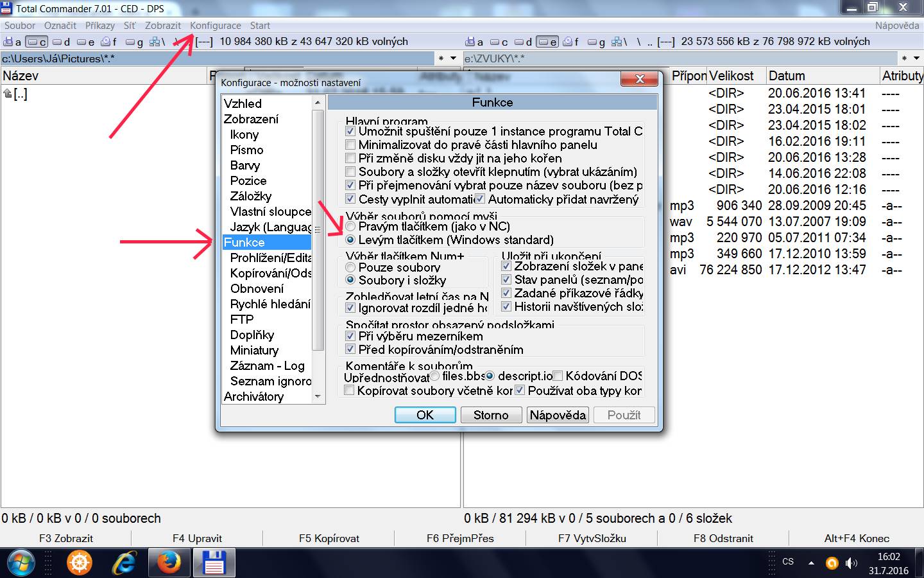This screenshot has height=578, width=924.
Task: Select the FTP category in the list
Action: [x=242, y=319]
